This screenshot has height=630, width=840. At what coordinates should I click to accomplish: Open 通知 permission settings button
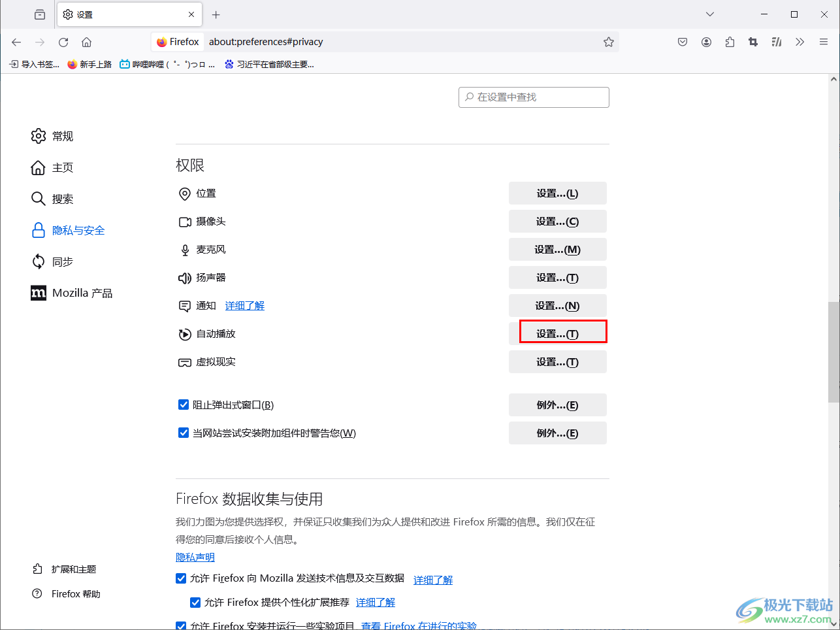pyautogui.click(x=558, y=306)
